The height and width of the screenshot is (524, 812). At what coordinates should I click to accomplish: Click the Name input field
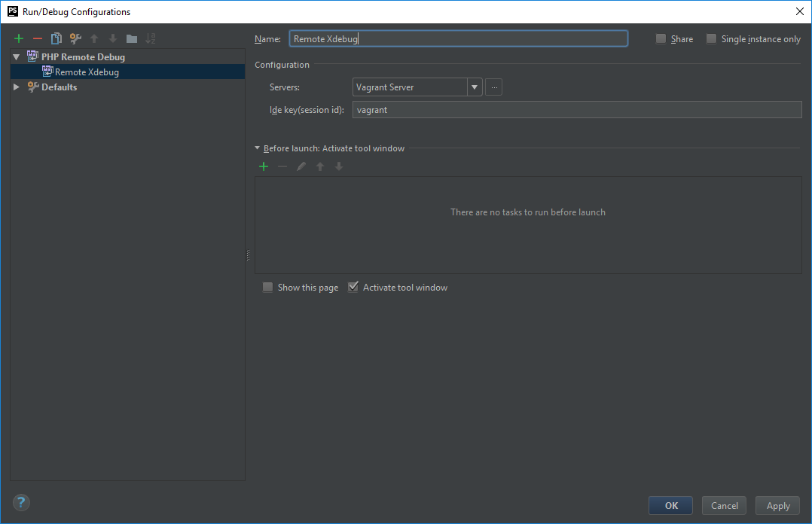tap(458, 39)
